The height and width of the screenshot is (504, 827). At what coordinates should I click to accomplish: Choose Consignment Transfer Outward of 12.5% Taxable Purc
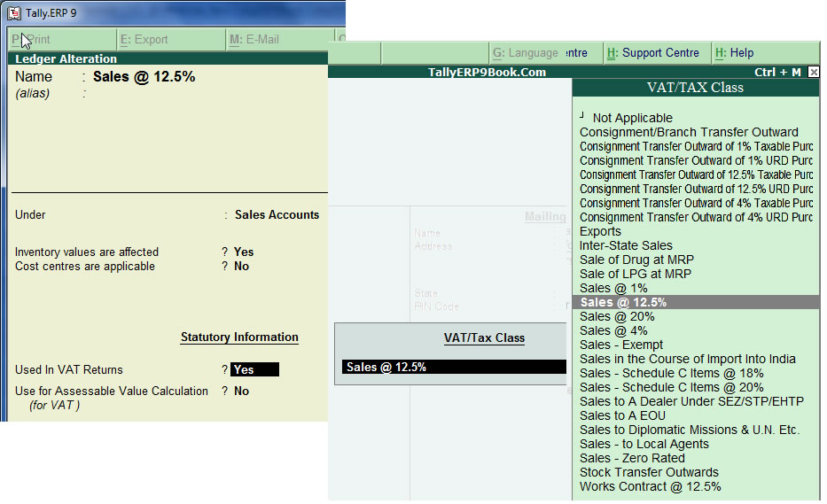point(696,174)
